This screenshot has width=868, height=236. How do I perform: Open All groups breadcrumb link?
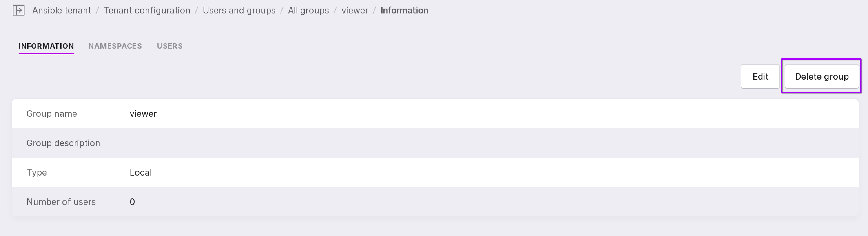[308, 10]
